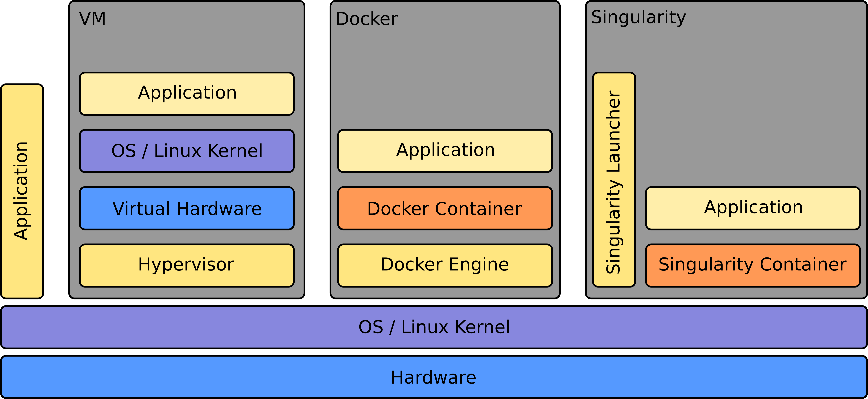Click the Virtual Hardware box
This screenshot has width=868, height=399.
pos(187,208)
